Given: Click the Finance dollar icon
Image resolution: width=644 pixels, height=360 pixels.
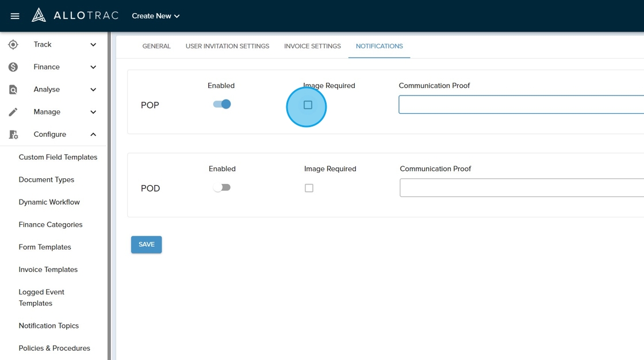Looking at the screenshot, I should pos(13,67).
